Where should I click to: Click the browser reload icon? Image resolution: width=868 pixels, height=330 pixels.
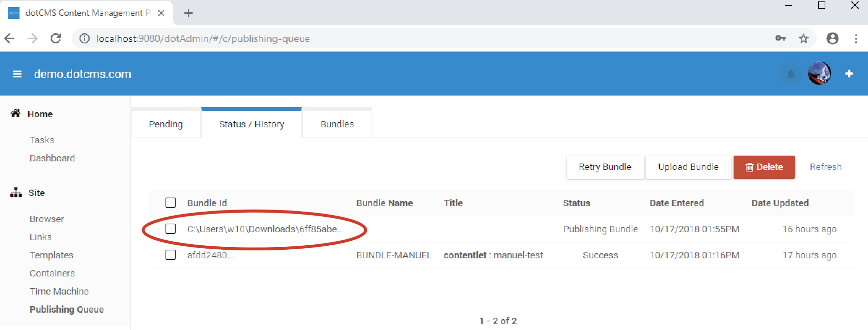[56, 38]
